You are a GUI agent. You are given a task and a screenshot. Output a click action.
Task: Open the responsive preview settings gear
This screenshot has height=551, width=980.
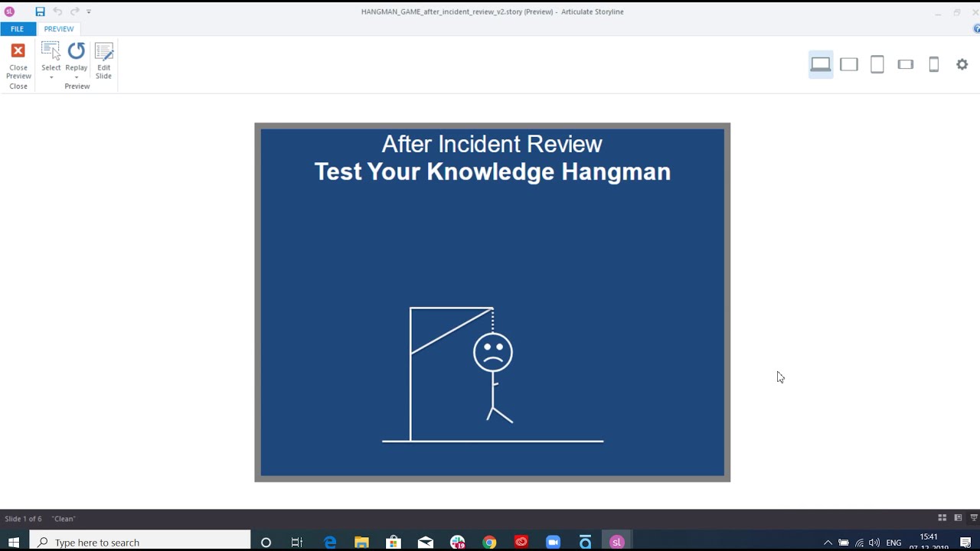tap(962, 64)
